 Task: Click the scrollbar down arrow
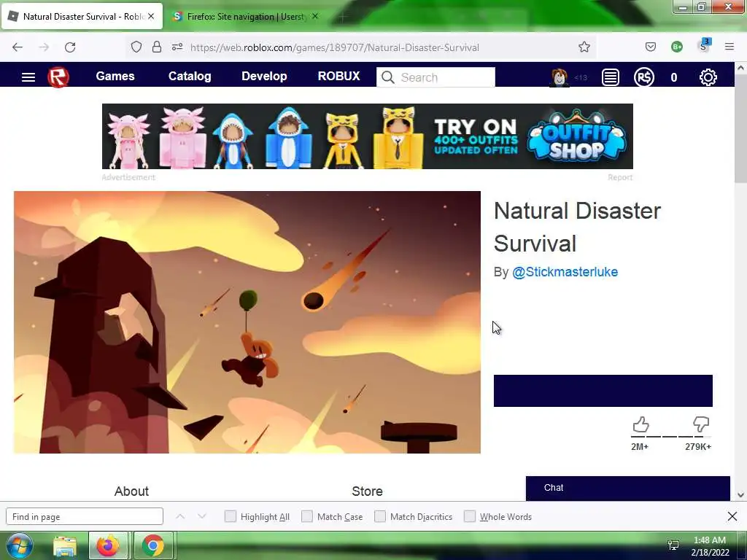tap(740, 495)
